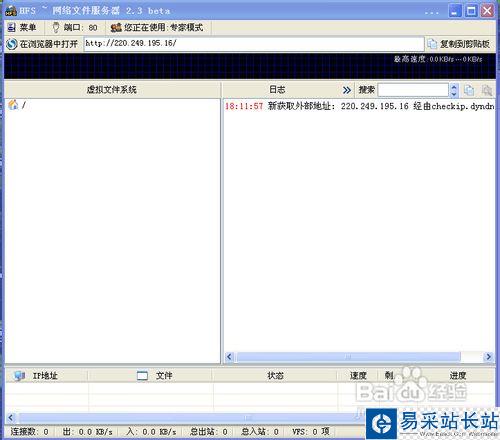Viewport: 500px width, 440px height.
Task: Expand the log toolbar double-arrow chevron
Action: click(x=347, y=90)
